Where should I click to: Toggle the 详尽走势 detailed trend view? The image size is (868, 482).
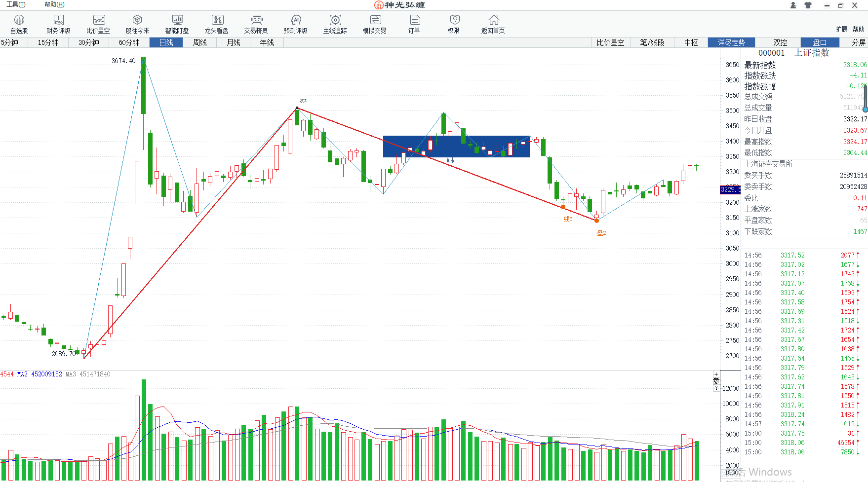click(731, 42)
